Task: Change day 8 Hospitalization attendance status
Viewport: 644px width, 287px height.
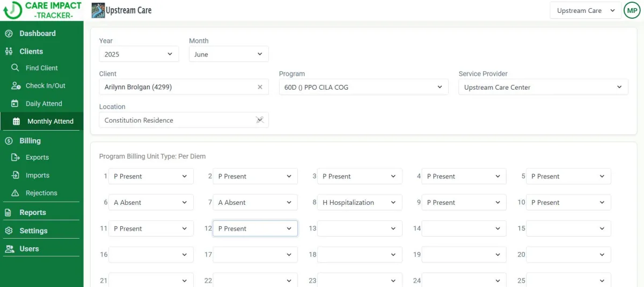Action: coord(360,203)
